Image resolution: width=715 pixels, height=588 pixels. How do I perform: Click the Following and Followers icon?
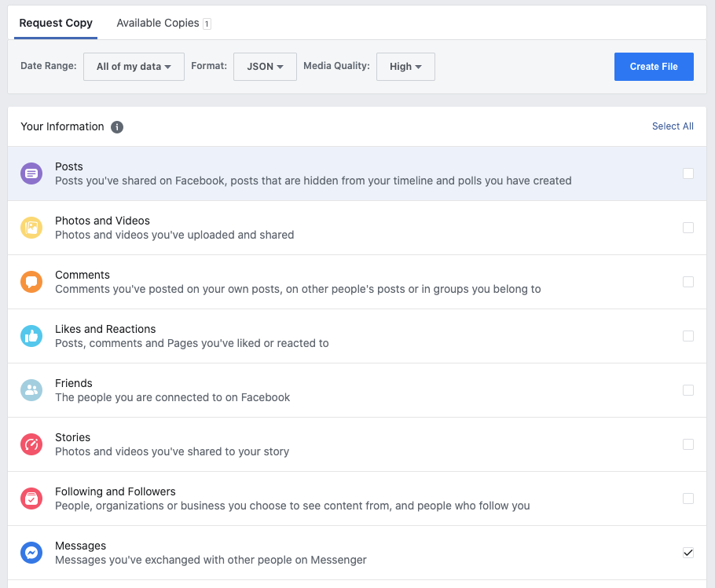31,499
